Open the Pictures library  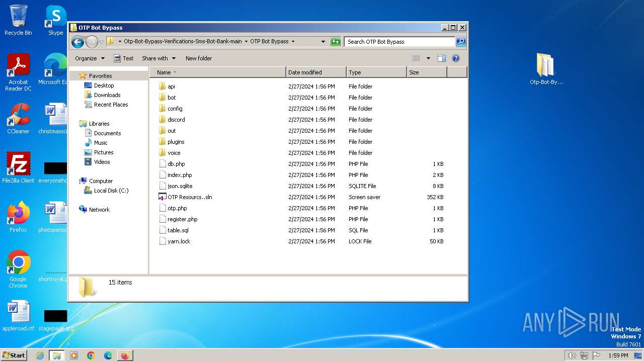[x=103, y=152]
